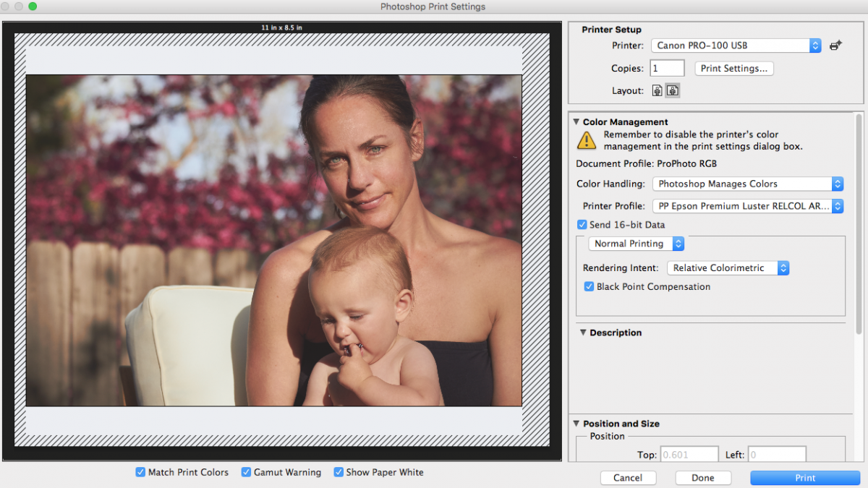868x488 pixels.
Task: Select landscape layout orientation icon
Action: click(672, 91)
